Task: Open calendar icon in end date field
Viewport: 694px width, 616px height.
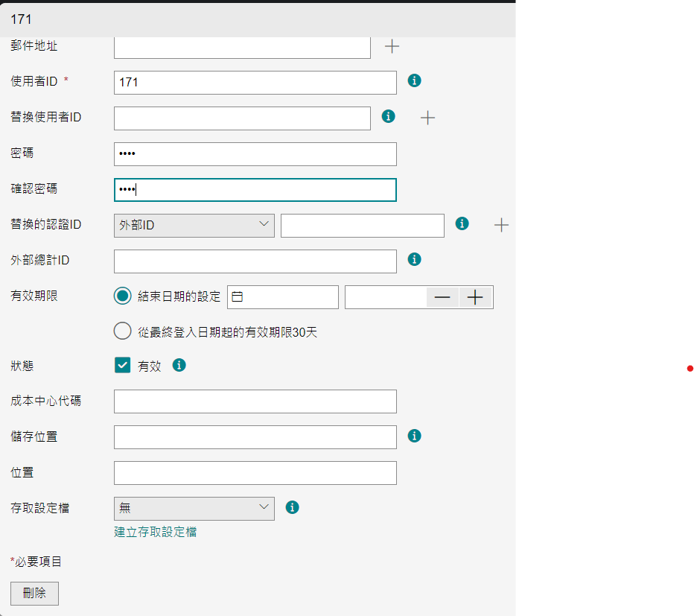Action: click(x=238, y=296)
